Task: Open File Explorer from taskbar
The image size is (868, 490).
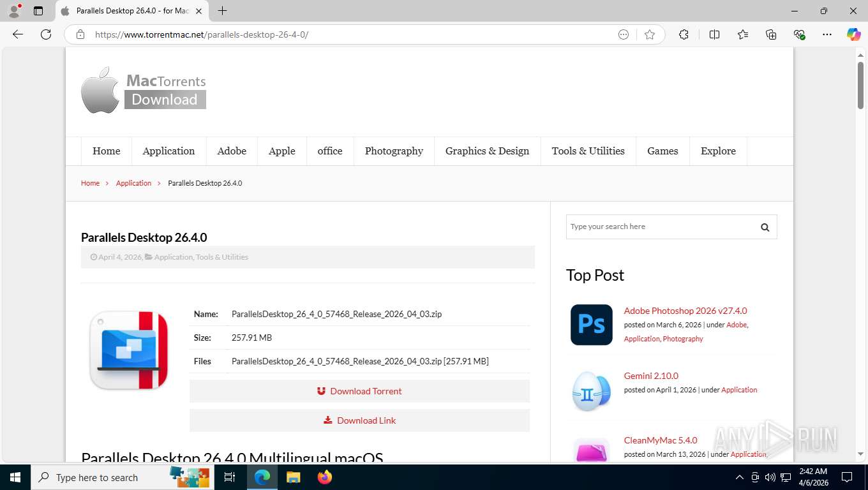Action: point(293,477)
